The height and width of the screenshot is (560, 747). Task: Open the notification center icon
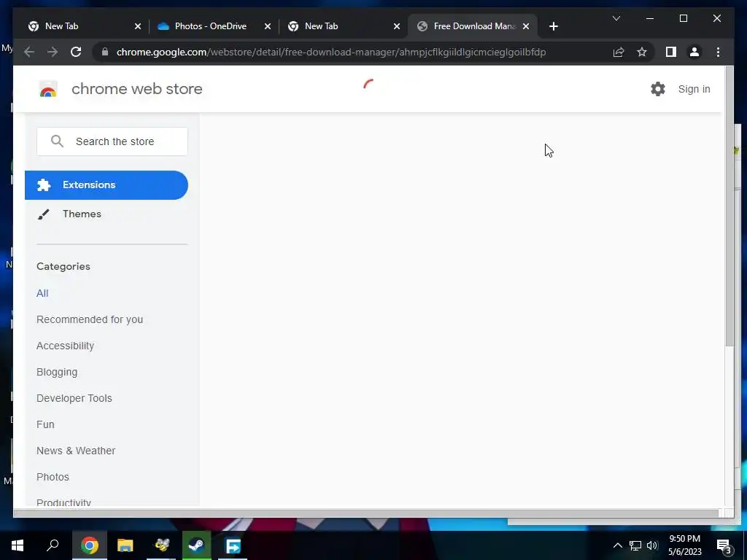coord(724,546)
